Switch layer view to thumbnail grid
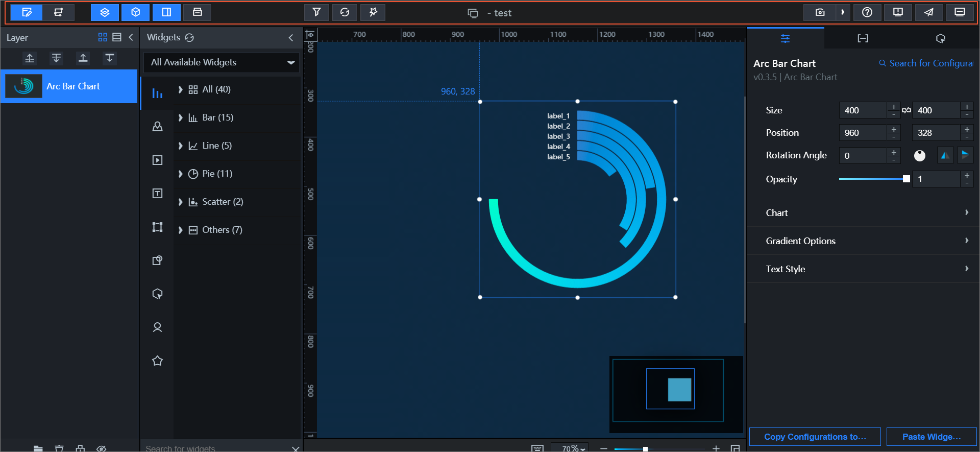Viewport: 980px width, 452px height. pyautogui.click(x=103, y=37)
